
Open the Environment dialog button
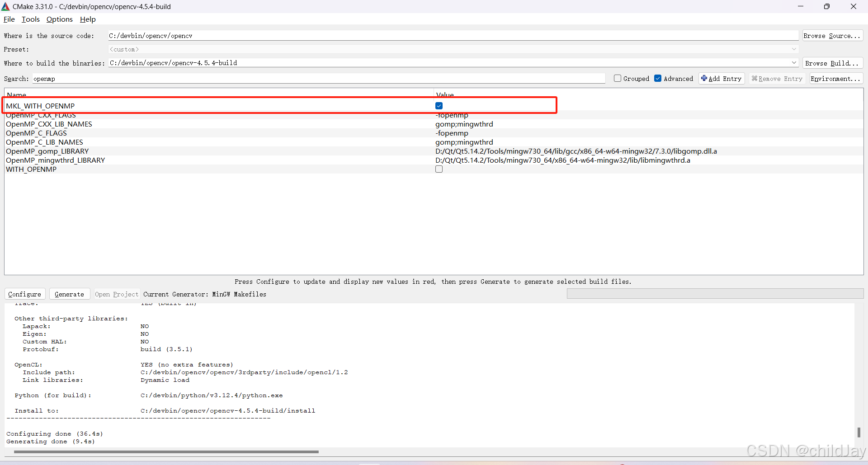[x=836, y=79]
